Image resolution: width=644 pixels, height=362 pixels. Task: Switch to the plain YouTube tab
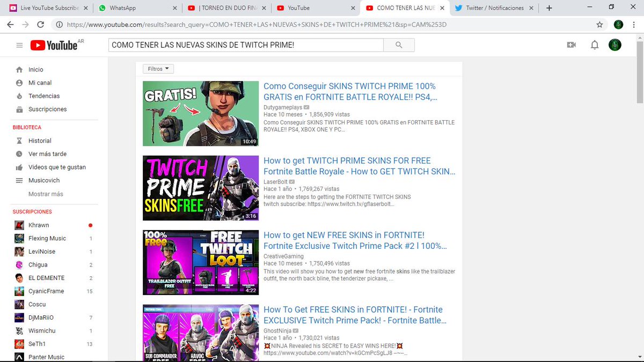coord(316,8)
